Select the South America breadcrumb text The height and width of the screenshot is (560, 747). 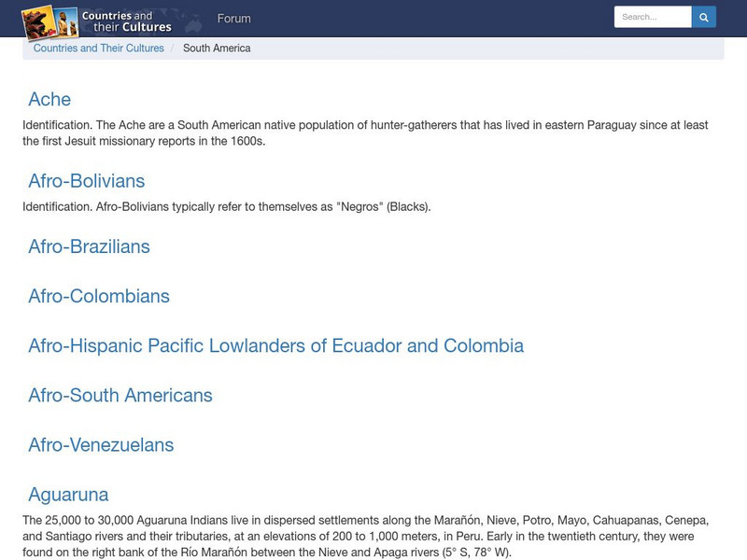pos(217,49)
